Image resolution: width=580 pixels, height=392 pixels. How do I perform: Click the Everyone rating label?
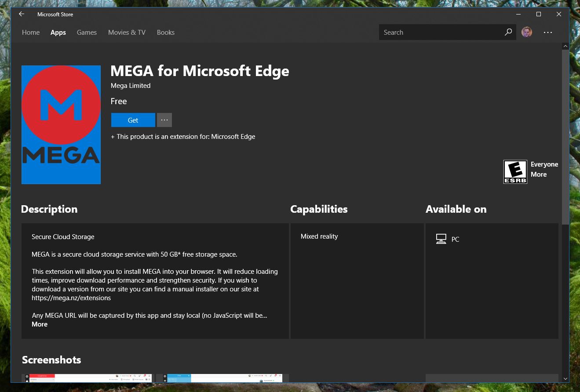(x=544, y=164)
